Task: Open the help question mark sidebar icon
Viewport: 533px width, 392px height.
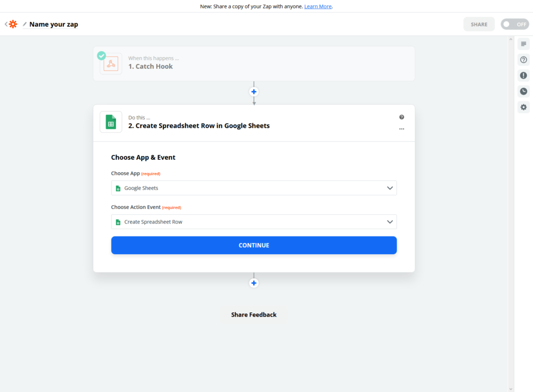Action: tap(524, 60)
